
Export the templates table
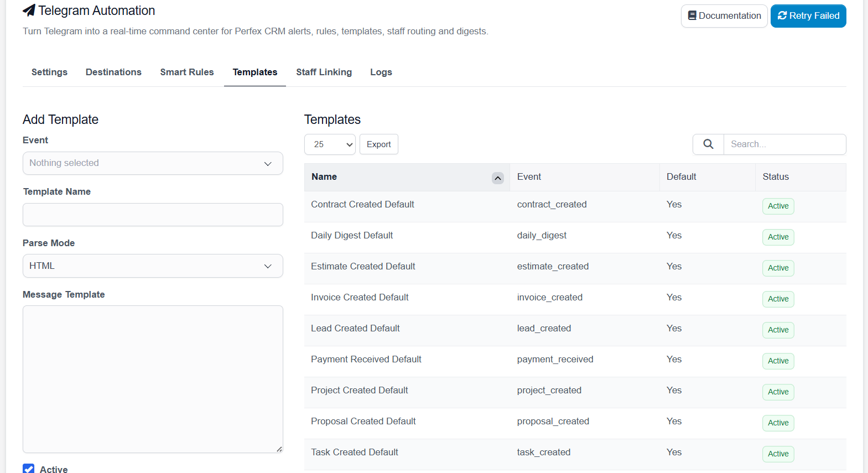click(379, 144)
